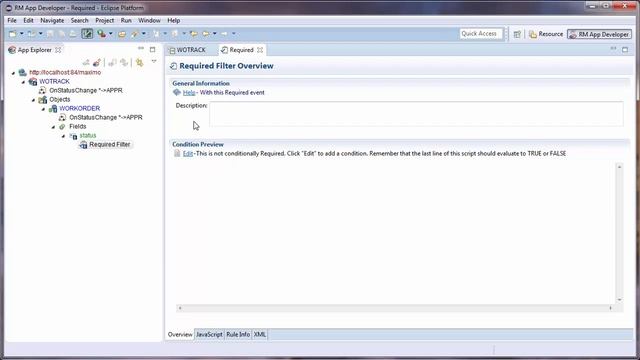Select the Fields tree item
The height and width of the screenshot is (360, 640).
coord(78,126)
